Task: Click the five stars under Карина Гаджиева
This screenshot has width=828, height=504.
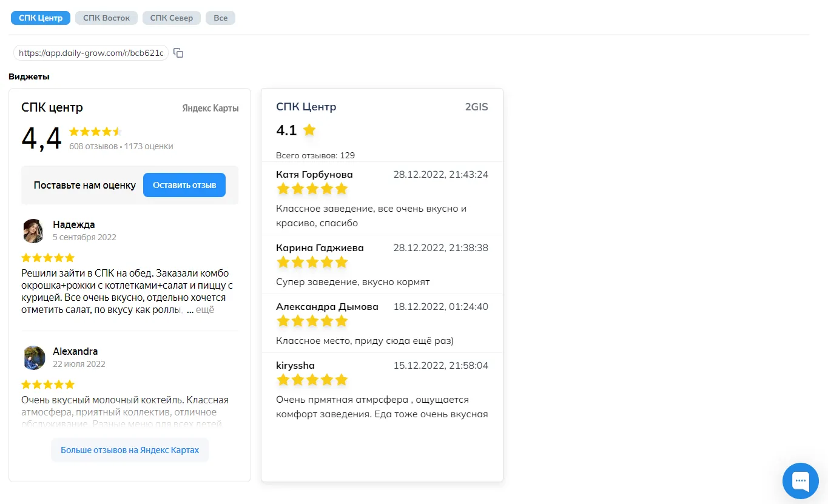Action: [312, 262]
